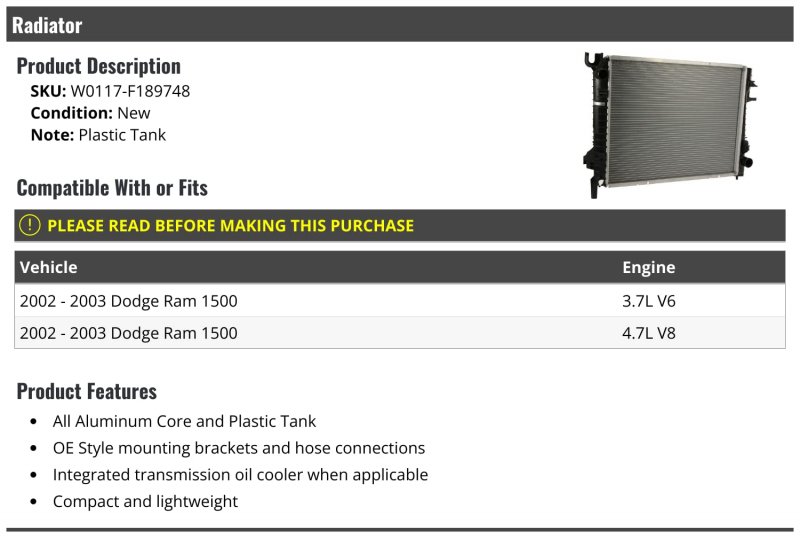Click the SKU number W0117-F189748

pos(130,91)
